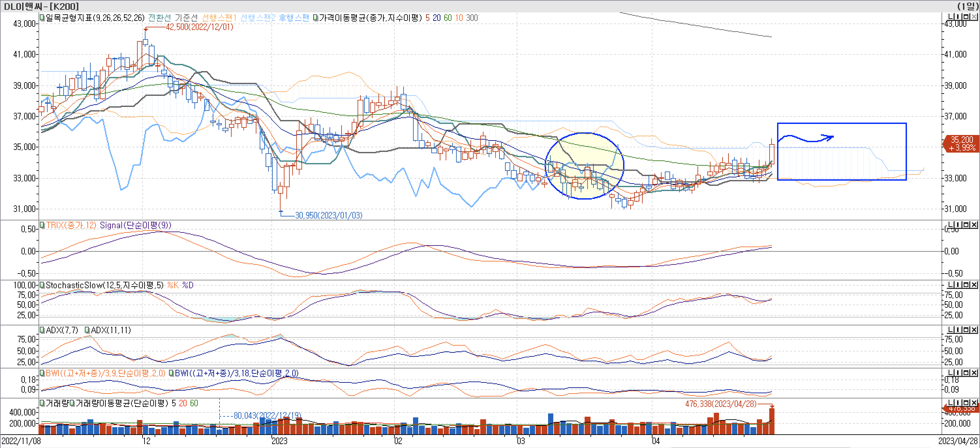This screenshot has width=980, height=448.
Task: Toggle the 가격이동평균 indicator checkbox
Action: (315, 18)
